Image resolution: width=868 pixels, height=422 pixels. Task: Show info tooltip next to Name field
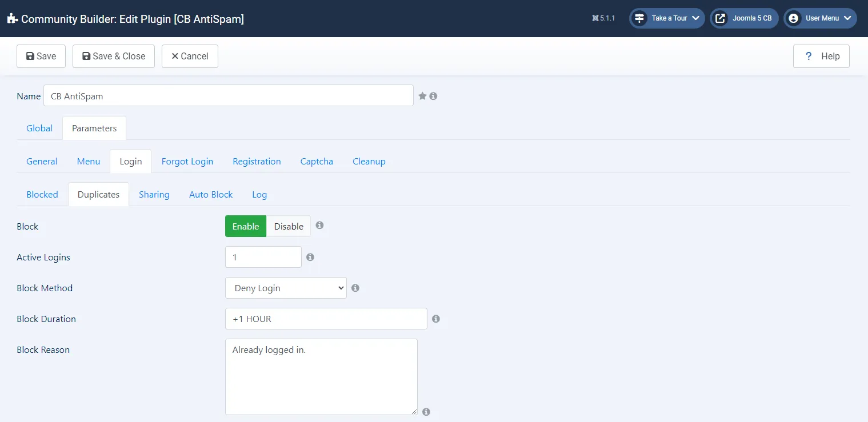click(433, 96)
